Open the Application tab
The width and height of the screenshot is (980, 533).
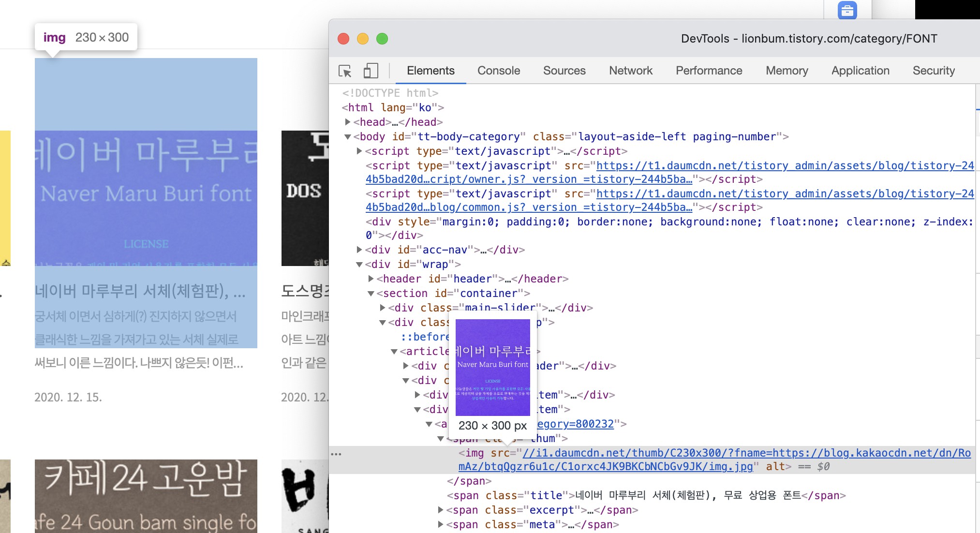click(x=860, y=71)
